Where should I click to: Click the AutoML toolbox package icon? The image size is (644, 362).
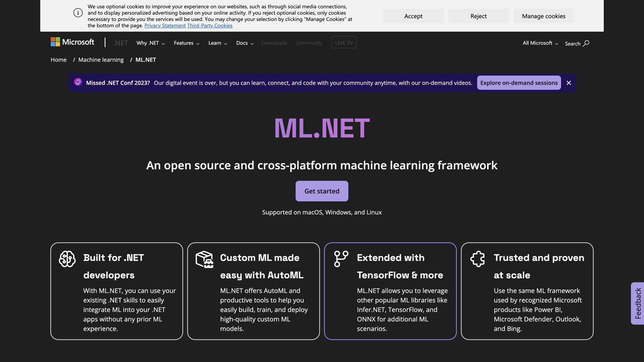pos(204,259)
